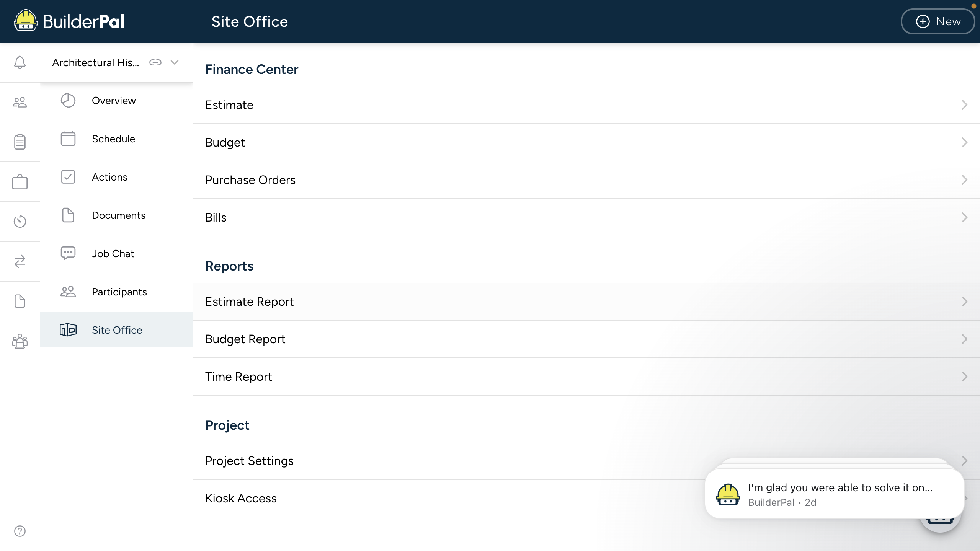
Task: Click the help question mark icon
Action: (x=20, y=531)
